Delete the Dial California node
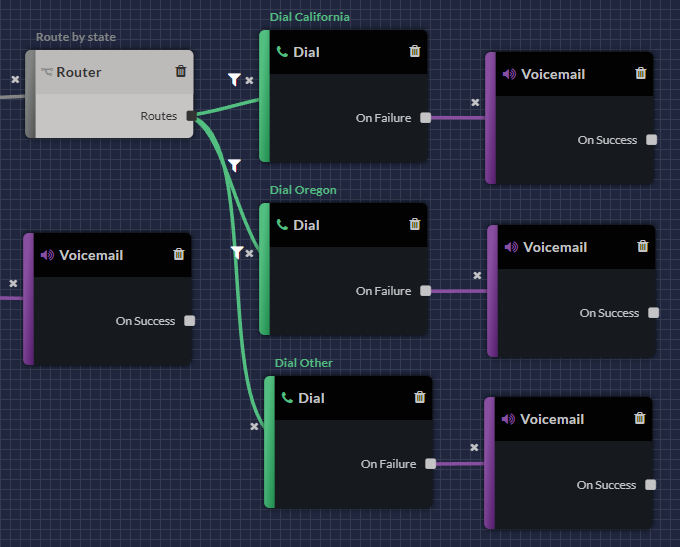Viewport: 680px width, 547px height. point(415,51)
